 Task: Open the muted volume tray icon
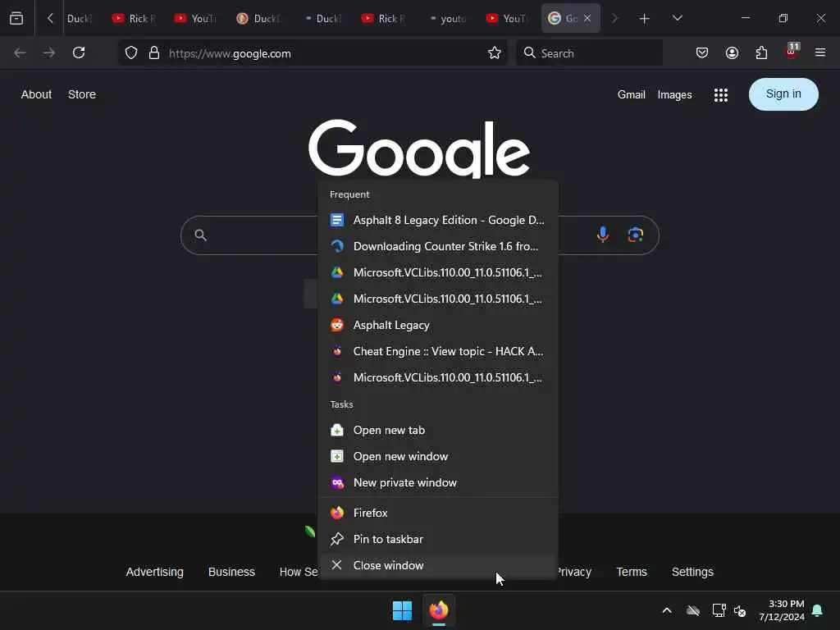[x=740, y=610]
